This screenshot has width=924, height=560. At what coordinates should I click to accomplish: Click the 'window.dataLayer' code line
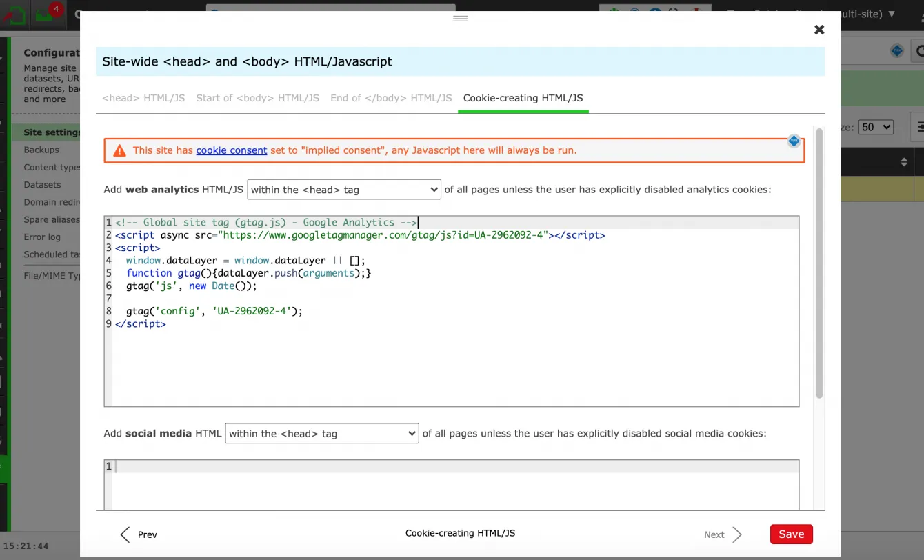[x=245, y=261]
